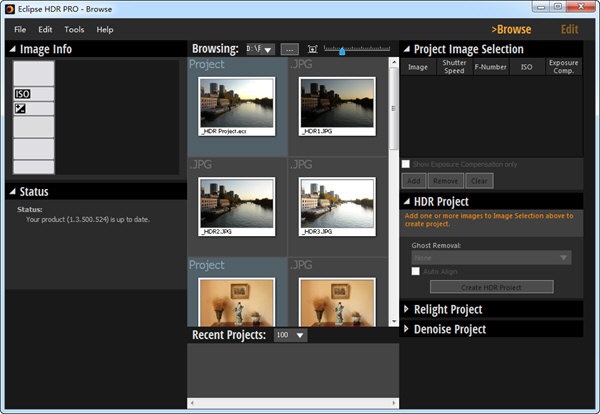
Task: Open the Tools menu
Action: tap(74, 30)
